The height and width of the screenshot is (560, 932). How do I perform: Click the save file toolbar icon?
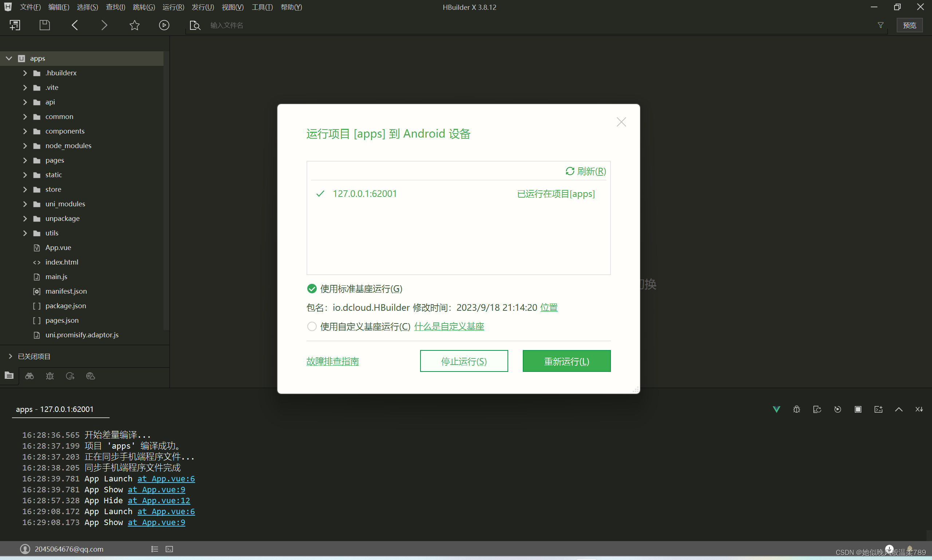coord(44,25)
